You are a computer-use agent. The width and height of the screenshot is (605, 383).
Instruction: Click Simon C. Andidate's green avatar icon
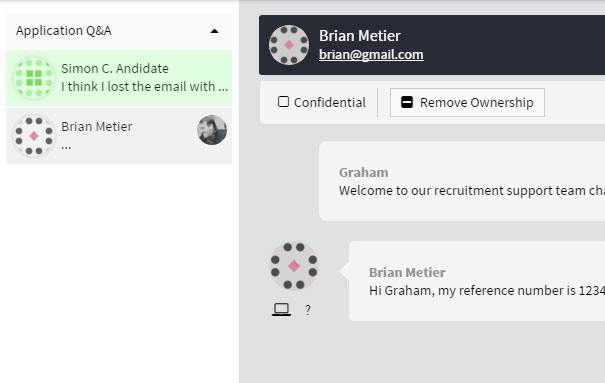click(x=34, y=78)
